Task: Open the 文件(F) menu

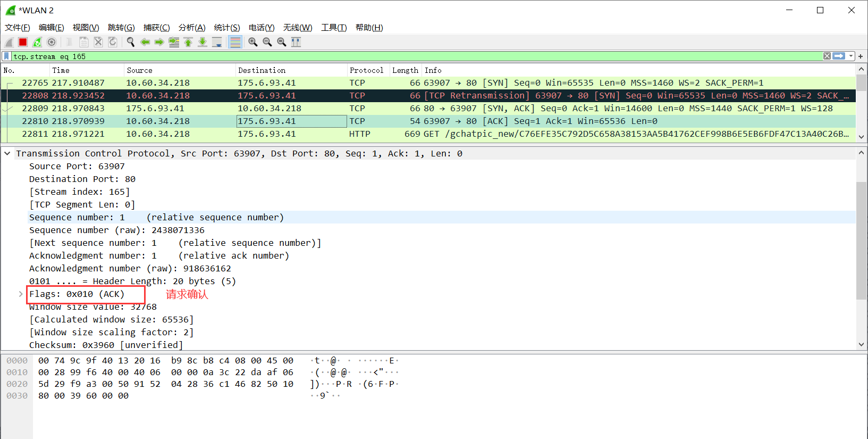Action: (18, 28)
